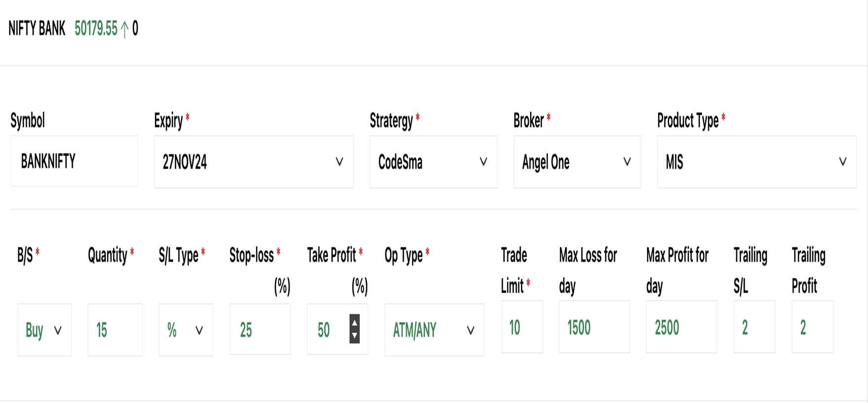Select the Max Profit for day field
The width and height of the screenshot is (868, 403).
point(681,328)
